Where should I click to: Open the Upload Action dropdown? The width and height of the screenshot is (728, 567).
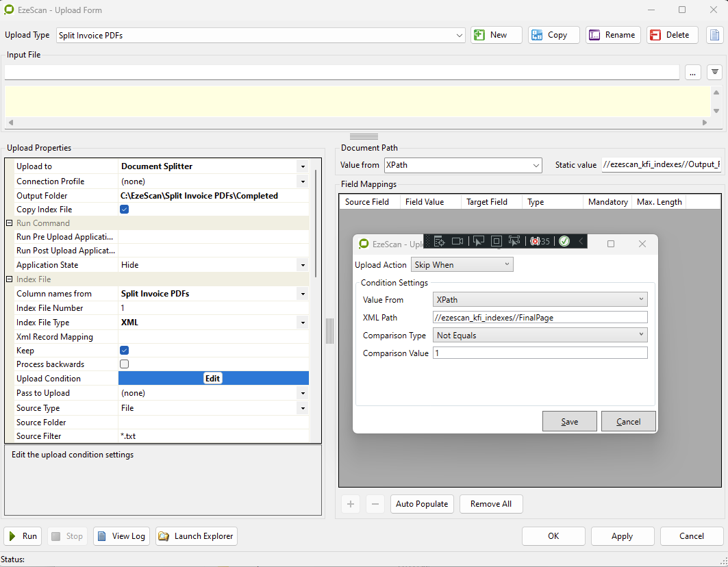[x=462, y=265]
